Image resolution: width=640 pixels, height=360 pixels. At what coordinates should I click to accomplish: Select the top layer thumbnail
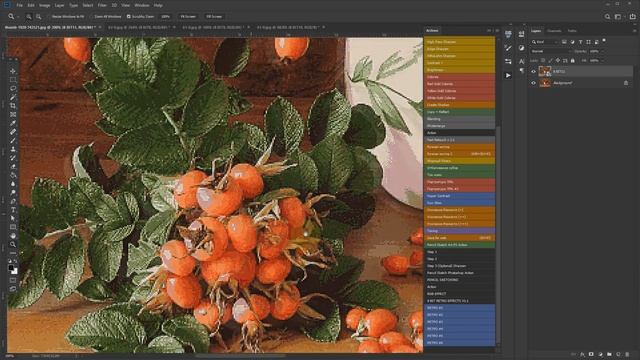click(544, 71)
